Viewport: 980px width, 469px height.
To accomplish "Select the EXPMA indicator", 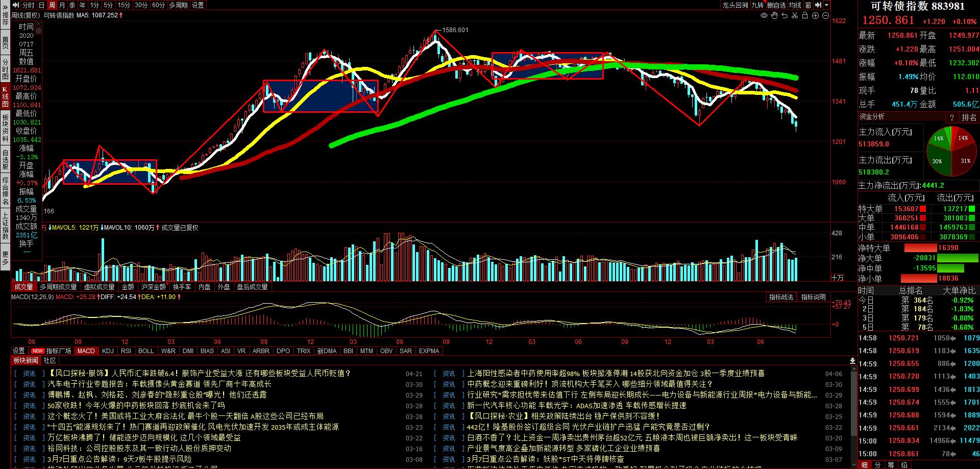I will click(429, 351).
